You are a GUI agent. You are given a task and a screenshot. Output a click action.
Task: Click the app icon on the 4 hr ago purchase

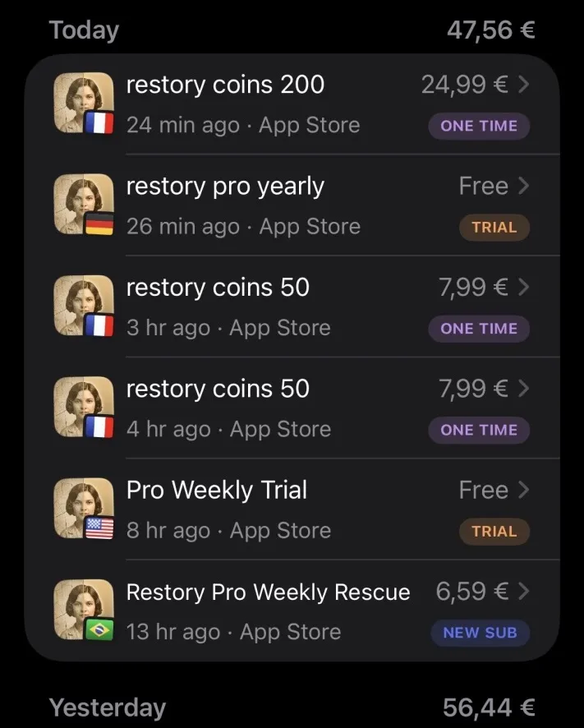(x=83, y=407)
